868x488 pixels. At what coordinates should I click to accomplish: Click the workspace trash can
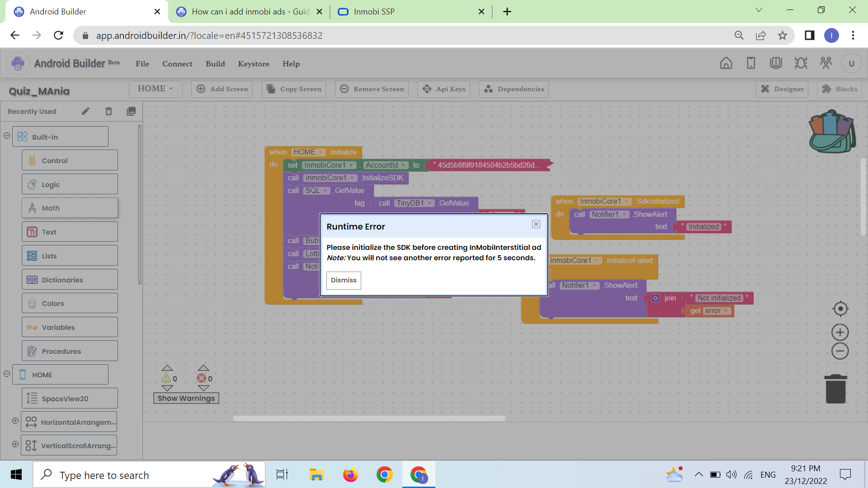coord(835,389)
